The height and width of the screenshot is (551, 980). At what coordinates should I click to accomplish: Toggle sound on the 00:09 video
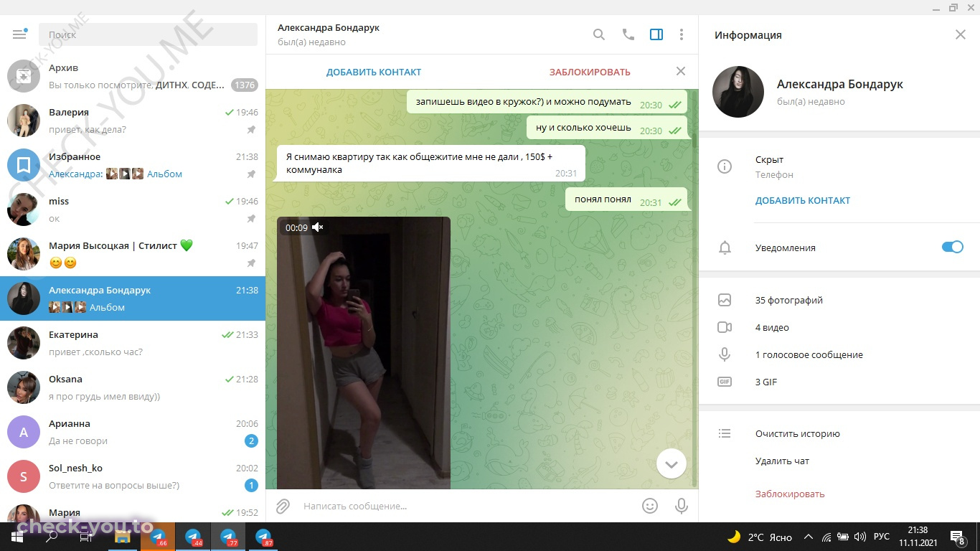pos(318,227)
